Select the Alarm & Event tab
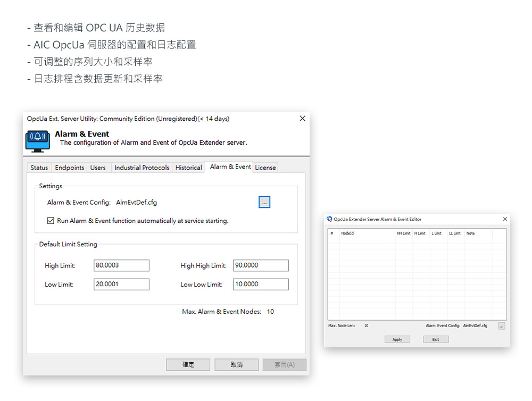The image size is (532, 401). 230,166
